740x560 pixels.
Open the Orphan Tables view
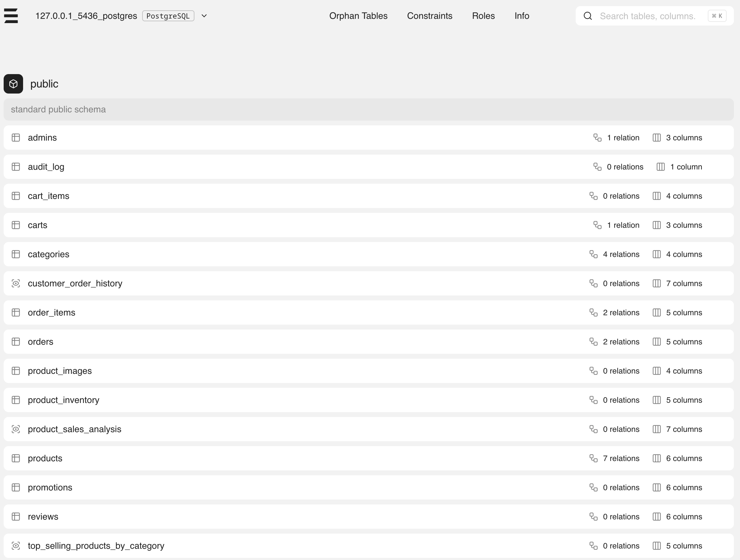pyautogui.click(x=358, y=16)
